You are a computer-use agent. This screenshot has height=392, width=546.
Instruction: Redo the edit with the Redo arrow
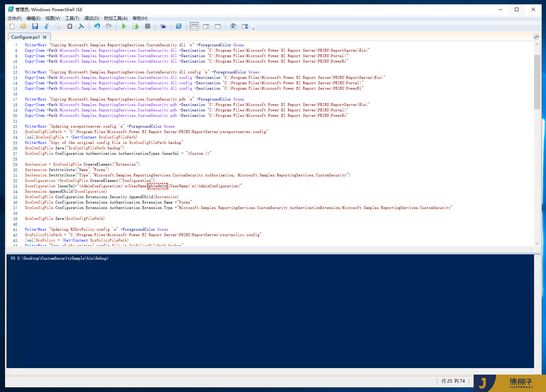pos(109,26)
